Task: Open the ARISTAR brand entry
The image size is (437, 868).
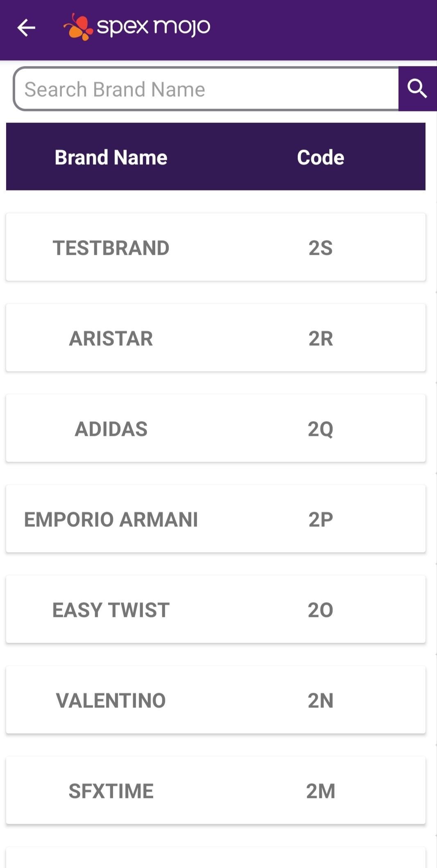Action: tap(216, 338)
